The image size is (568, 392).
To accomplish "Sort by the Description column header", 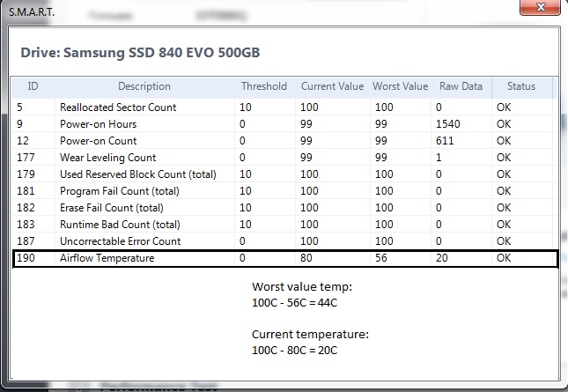I will pyautogui.click(x=144, y=86).
